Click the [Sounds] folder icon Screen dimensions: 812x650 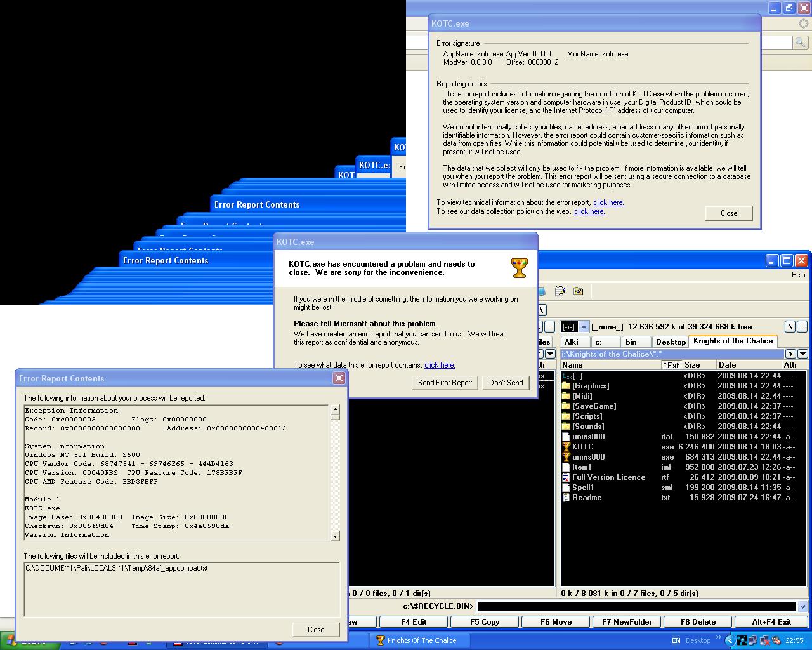click(x=566, y=427)
